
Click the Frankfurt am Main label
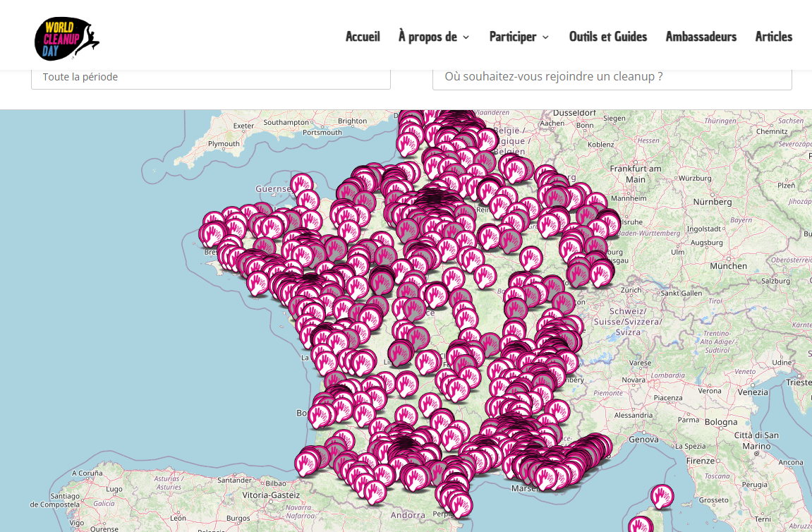(x=636, y=174)
